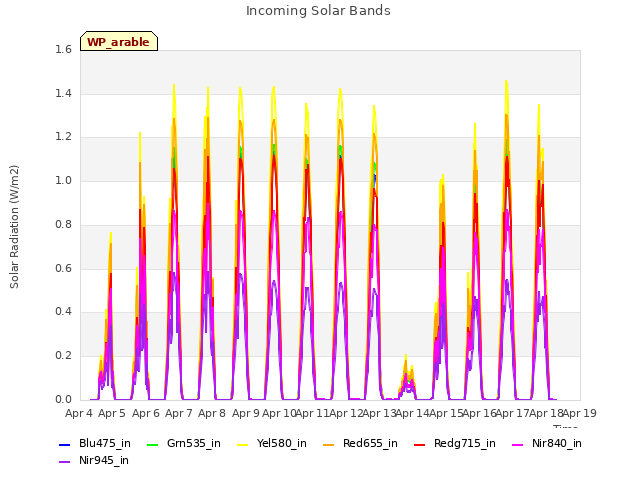Click the Apr 8 x-axis tick label

pyautogui.click(x=212, y=413)
